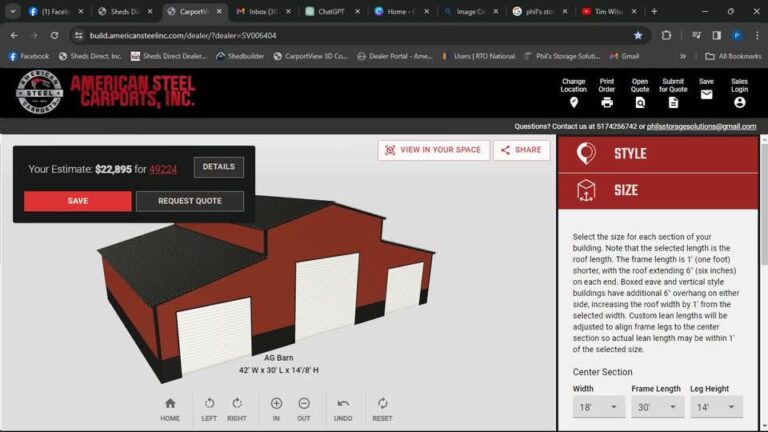Expand the STYLE panel section
Viewport: 768px width, 432px height.
[658, 154]
